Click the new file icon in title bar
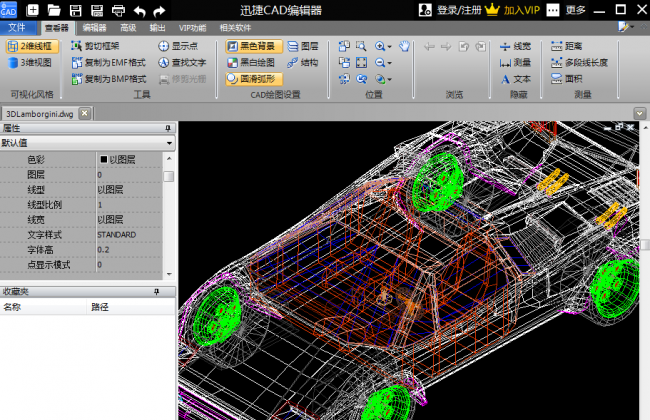This screenshot has height=420, width=650. click(32, 10)
